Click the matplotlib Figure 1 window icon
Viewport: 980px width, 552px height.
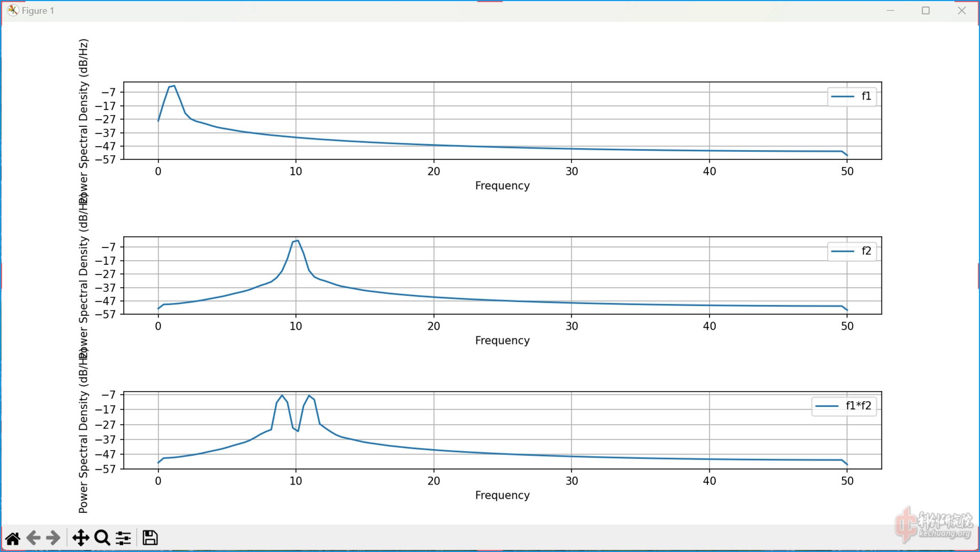point(13,10)
